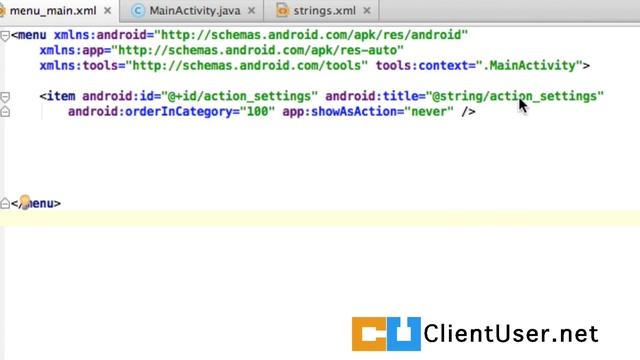
Task: Click fold marker beside closing menu tag
Action: [x=5, y=203]
